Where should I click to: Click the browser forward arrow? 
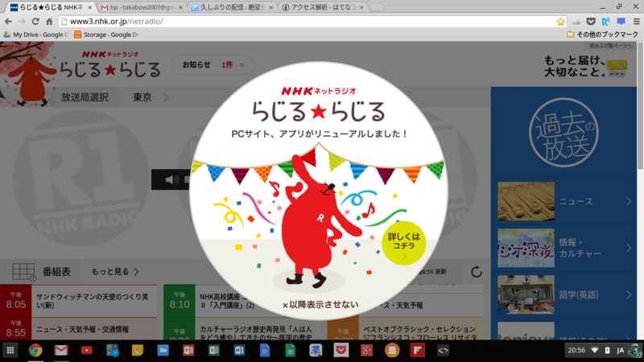(x=22, y=22)
